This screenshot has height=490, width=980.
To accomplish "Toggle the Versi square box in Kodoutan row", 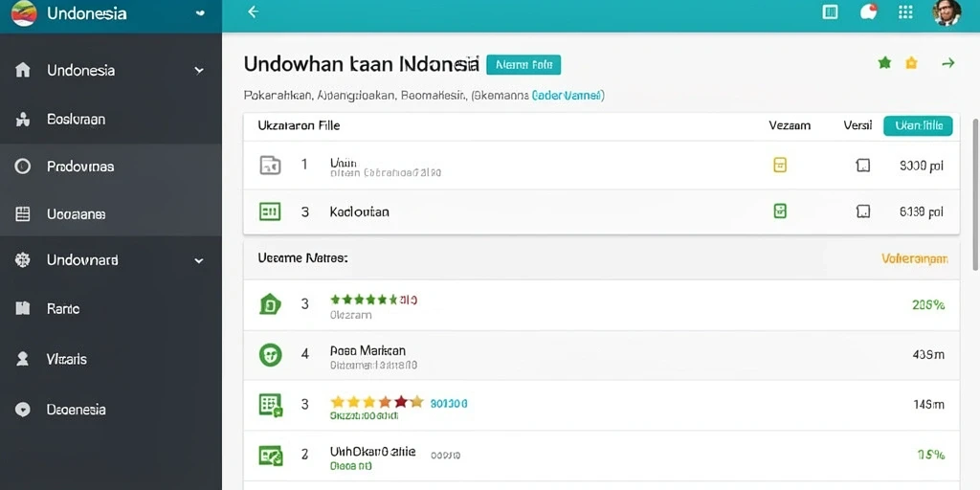I will [863, 212].
